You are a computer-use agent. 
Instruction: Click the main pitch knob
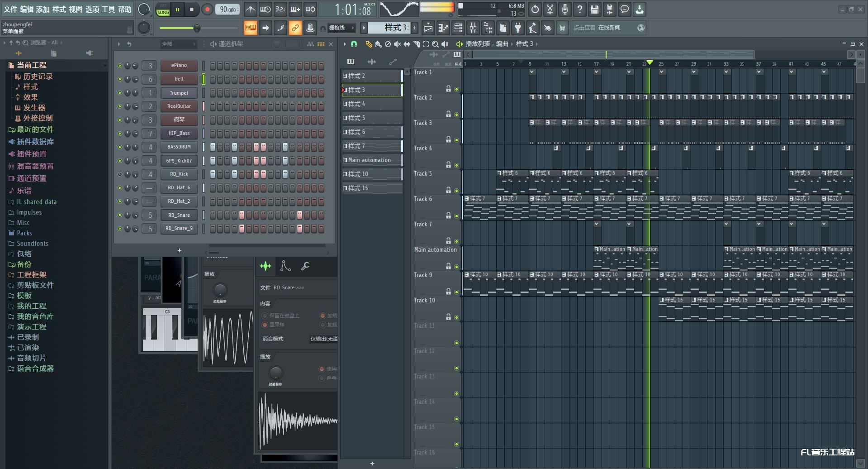pyautogui.click(x=144, y=28)
